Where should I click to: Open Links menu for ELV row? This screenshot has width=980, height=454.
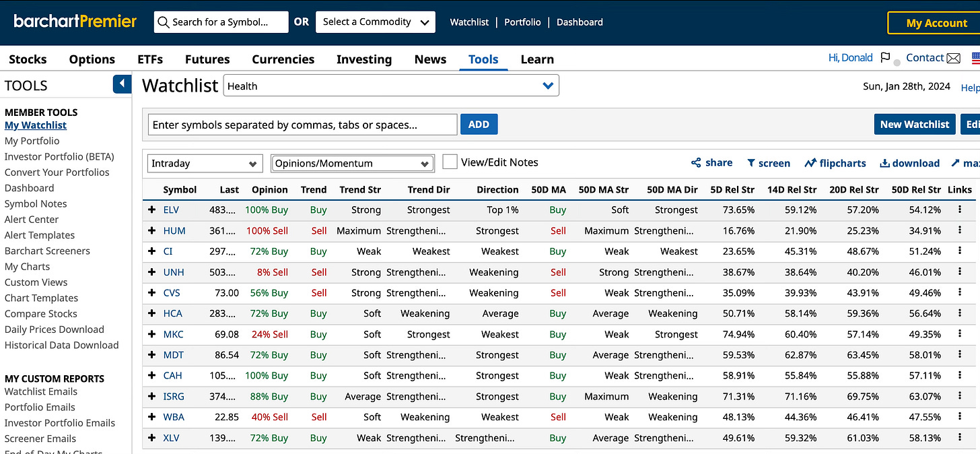[959, 209]
